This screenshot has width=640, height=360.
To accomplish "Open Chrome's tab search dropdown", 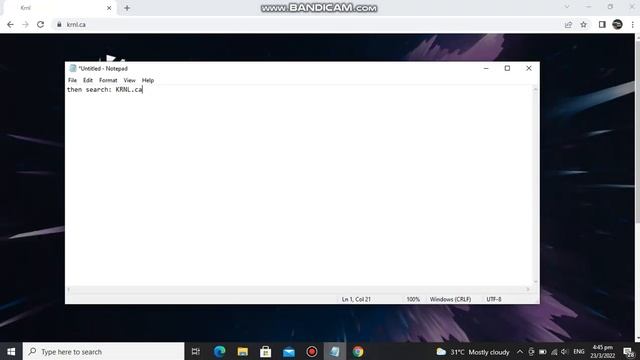I will coord(567,7).
